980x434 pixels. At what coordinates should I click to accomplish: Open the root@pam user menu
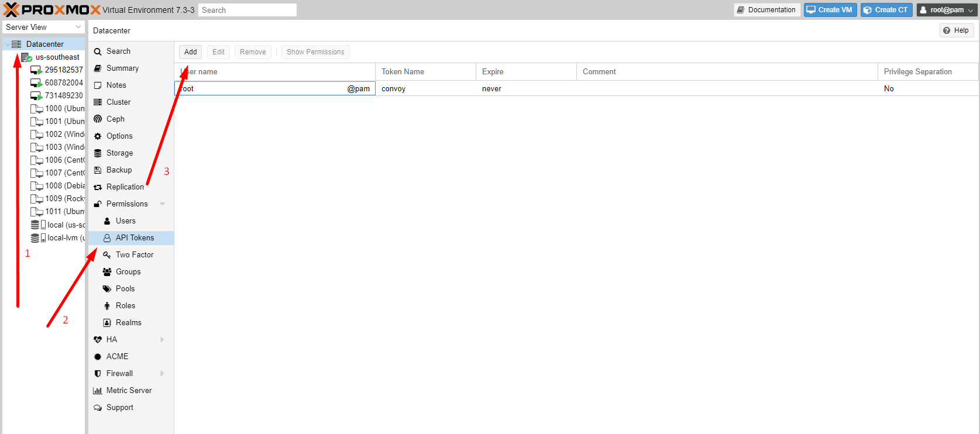pyautogui.click(x=947, y=10)
